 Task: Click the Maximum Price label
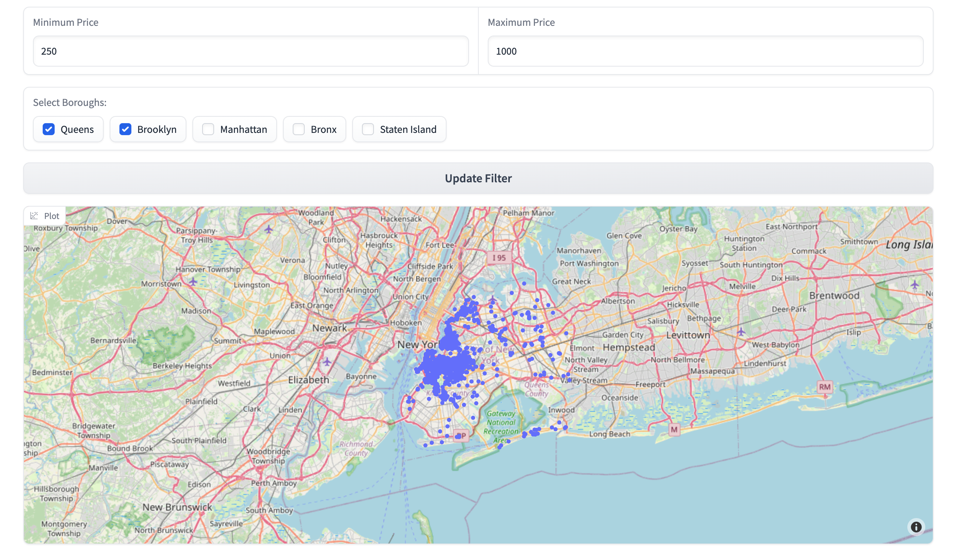pyautogui.click(x=521, y=22)
